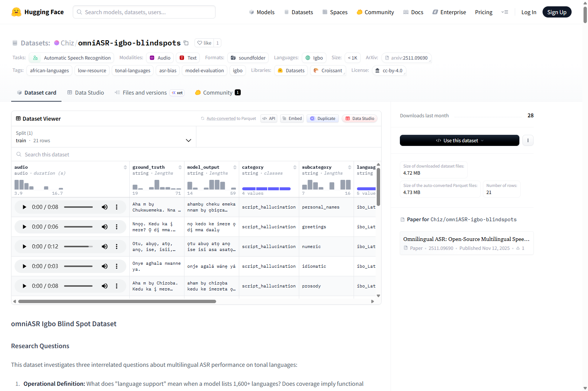Copy dataset name with the copy icon
The height and width of the screenshot is (391, 588).
pos(186,43)
